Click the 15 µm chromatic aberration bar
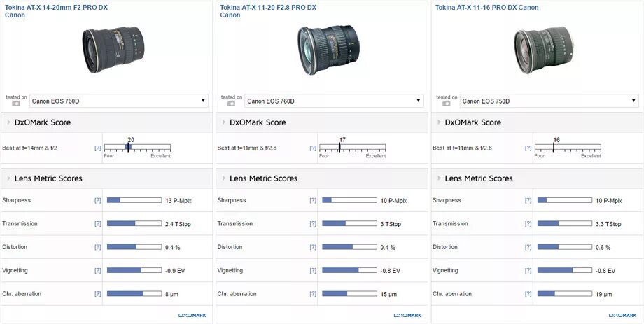 click(x=349, y=294)
